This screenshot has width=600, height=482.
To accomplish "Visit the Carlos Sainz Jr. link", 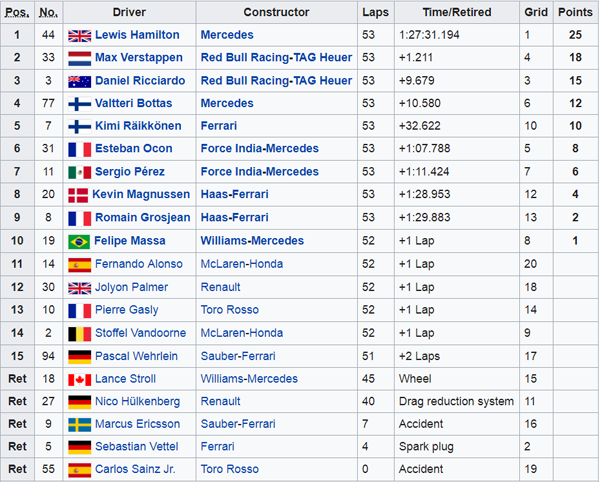I will pyautogui.click(x=135, y=469).
